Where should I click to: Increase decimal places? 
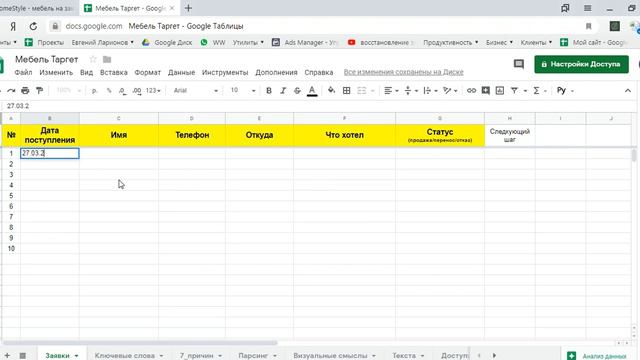pyautogui.click(x=137, y=91)
